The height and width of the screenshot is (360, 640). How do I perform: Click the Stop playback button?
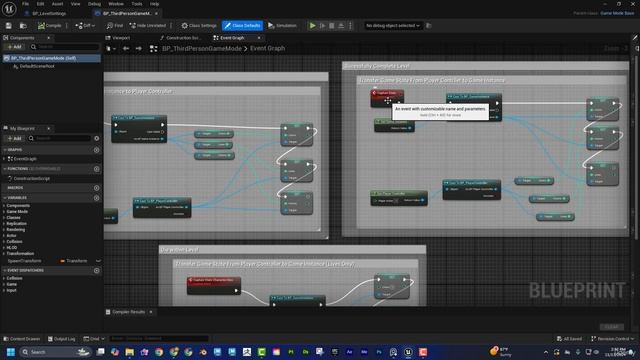pos(332,26)
